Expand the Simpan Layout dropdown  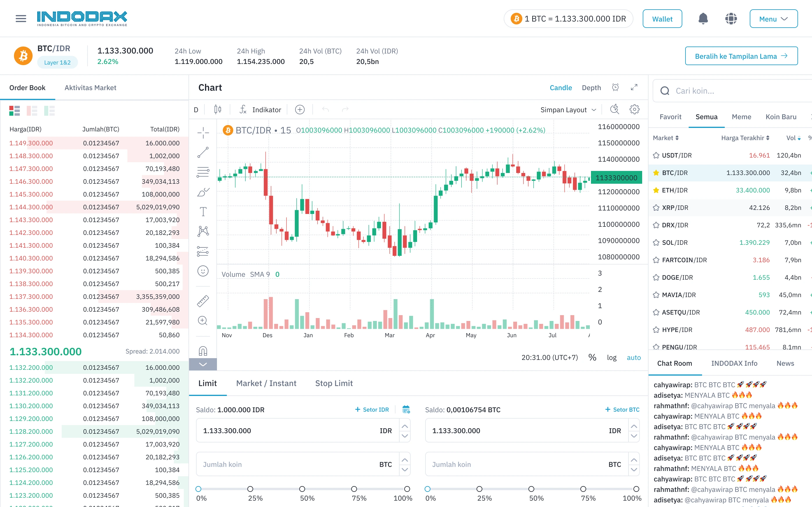[568, 110]
